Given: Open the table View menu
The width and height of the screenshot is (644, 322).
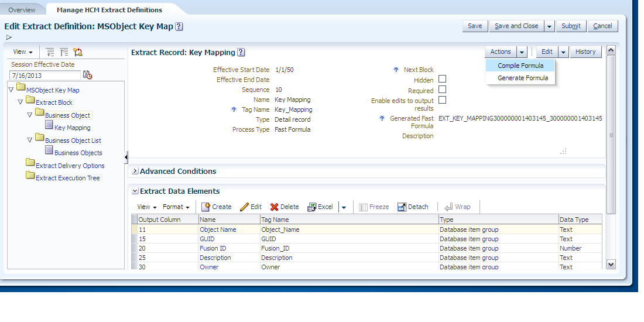Looking at the screenshot, I should coord(147,207).
